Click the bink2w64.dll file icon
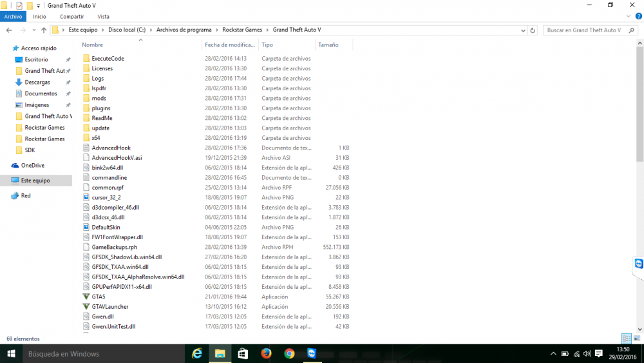The width and height of the screenshot is (644, 363). 86,168
